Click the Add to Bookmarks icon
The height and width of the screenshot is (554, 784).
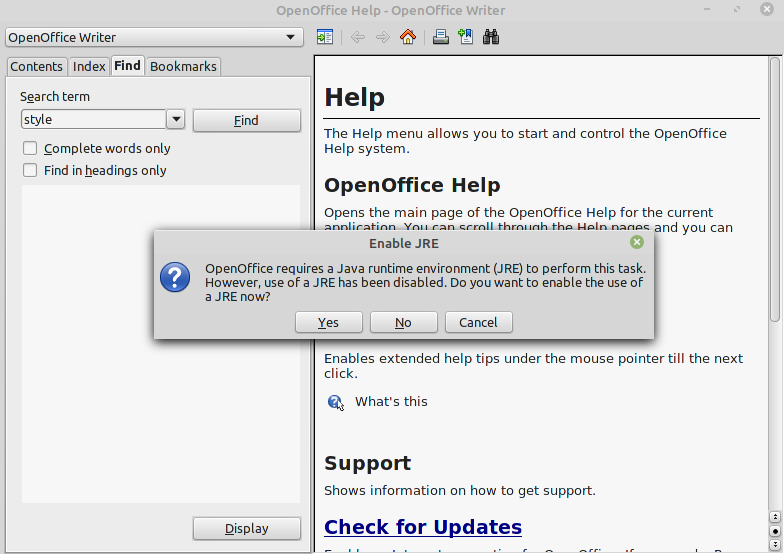[465, 37]
